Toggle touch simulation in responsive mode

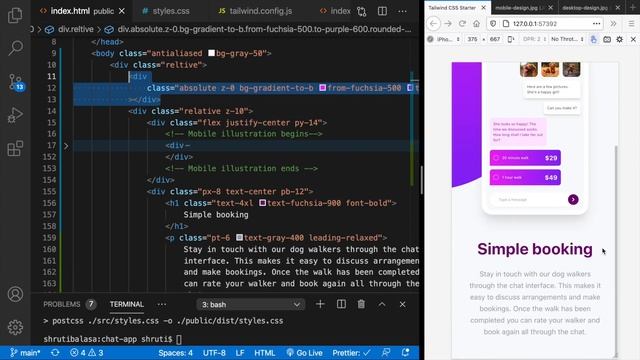click(593, 39)
